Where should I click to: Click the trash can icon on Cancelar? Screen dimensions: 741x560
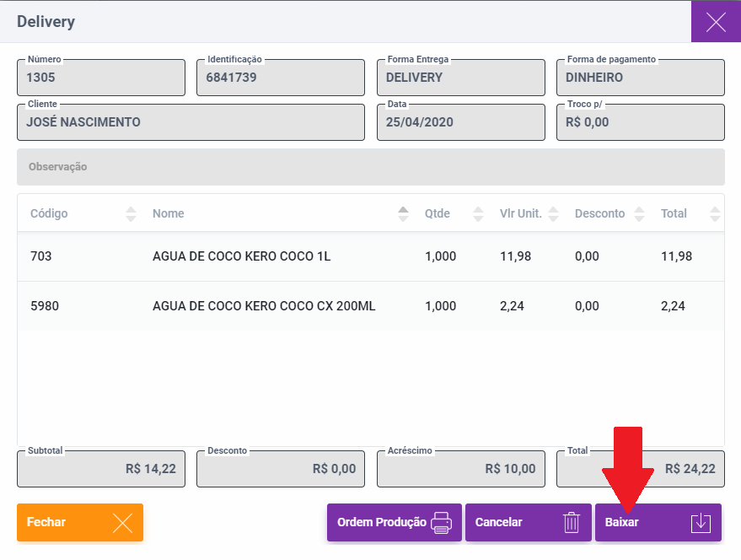572,523
